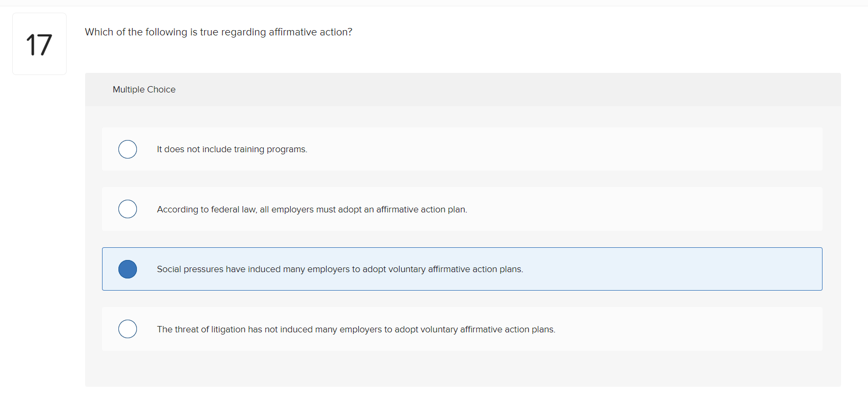Click the litigation answer text

coord(356,329)
